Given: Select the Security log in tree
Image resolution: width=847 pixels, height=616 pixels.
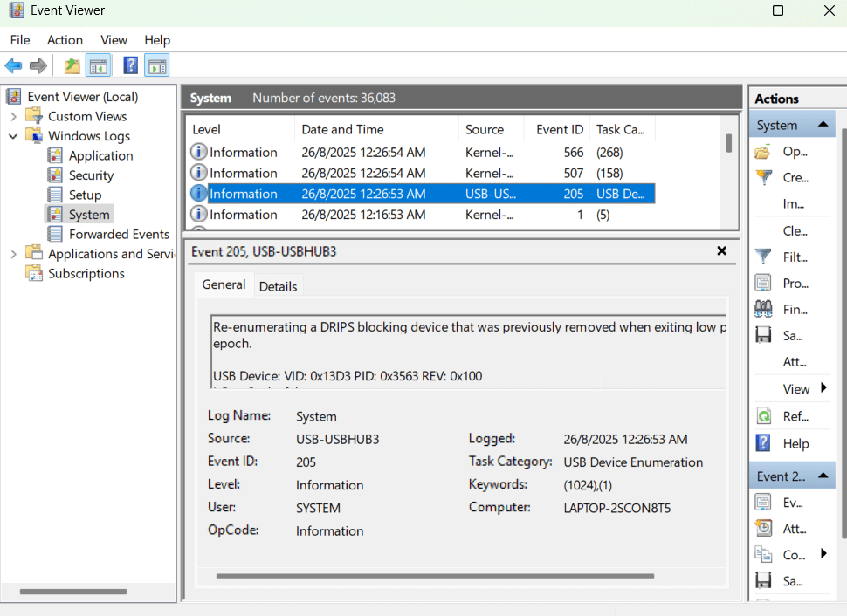Looking at the screenshot, I should (91, 175).
